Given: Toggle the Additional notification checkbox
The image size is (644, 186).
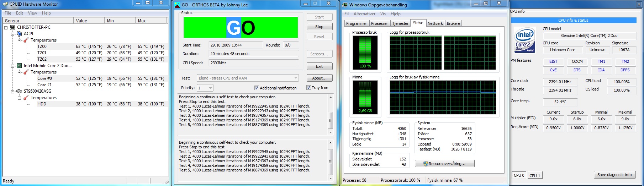Looking at the screenshot, I should coord(257,88).
